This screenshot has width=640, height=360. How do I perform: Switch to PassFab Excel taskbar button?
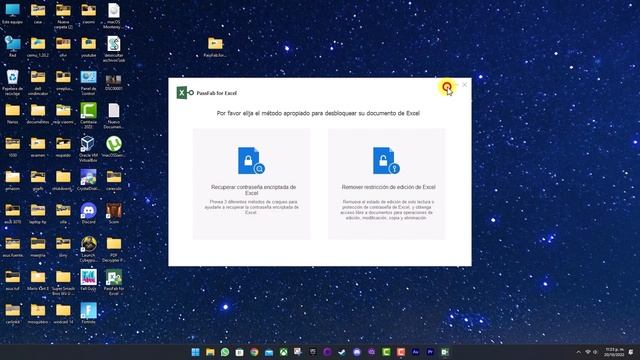pyautogui.click(x=445, y=352)
